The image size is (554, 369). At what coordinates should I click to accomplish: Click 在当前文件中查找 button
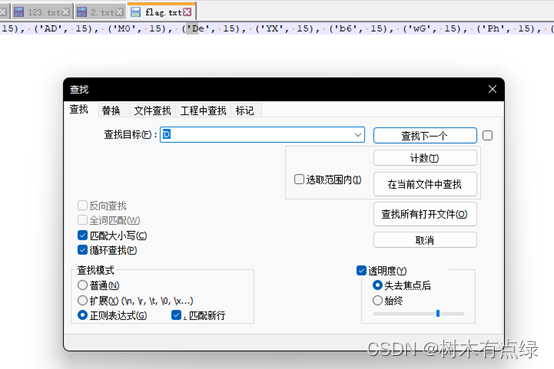pos(425,184)
